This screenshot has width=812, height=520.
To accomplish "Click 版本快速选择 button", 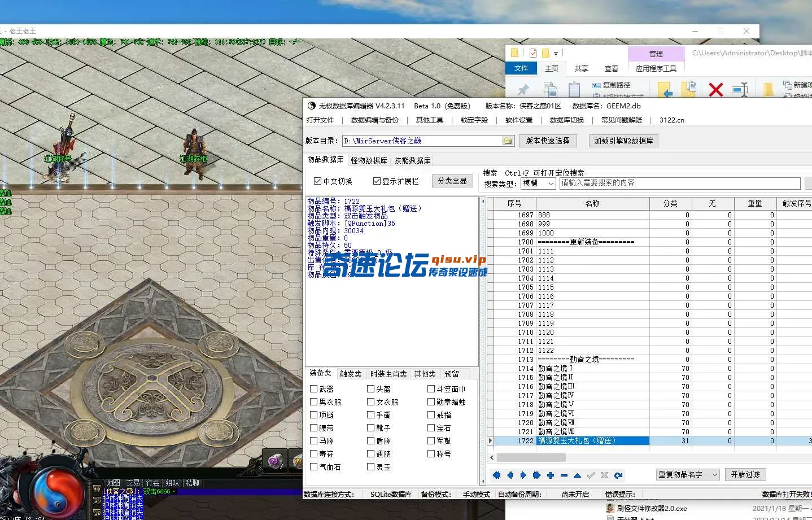I will [x=548, y=141].
